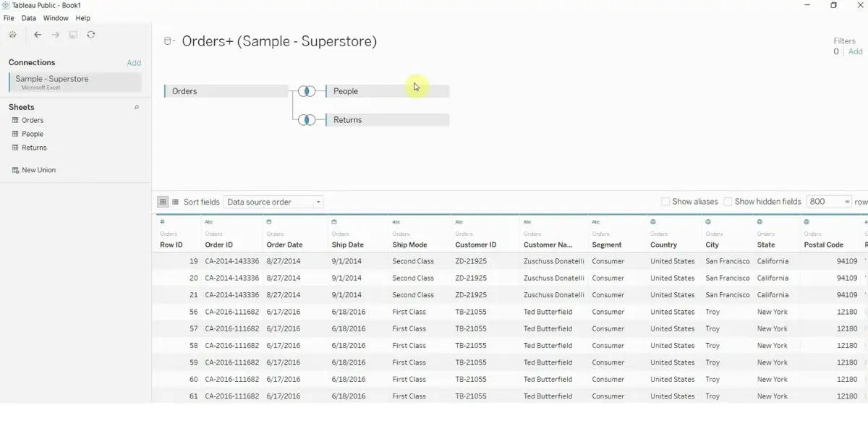Open the Orders-Returns join icon
This screenshot has width=868, height=434.
[307, 120]
